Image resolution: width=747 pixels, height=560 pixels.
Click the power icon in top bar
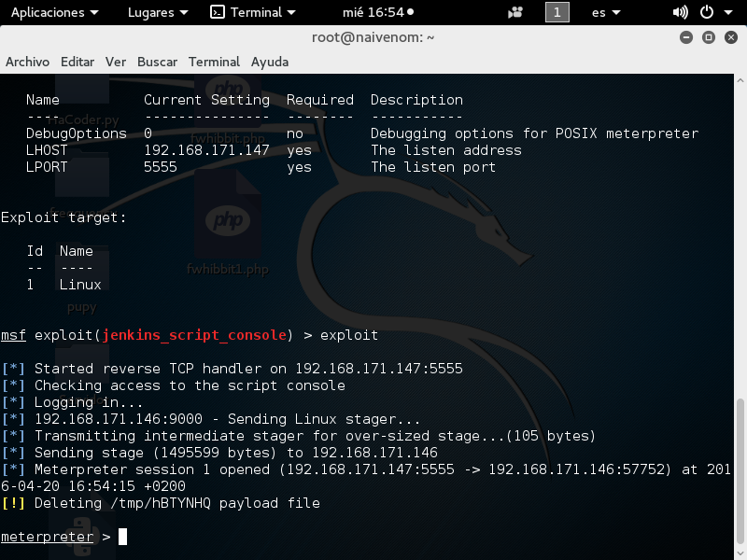pyautogui.click(x=707, y=12)
